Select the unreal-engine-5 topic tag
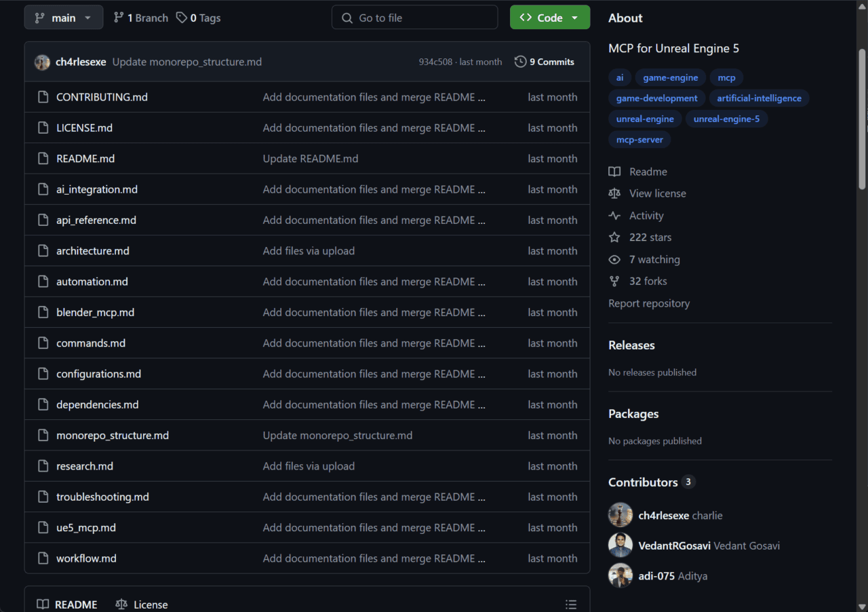Viewport: 868px width, 612px height. [x=727, y=119]
